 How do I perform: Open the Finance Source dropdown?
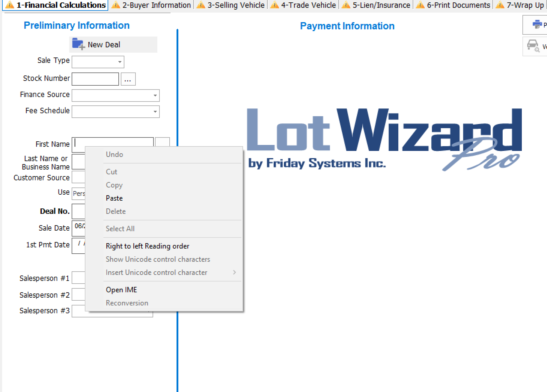(x=155, y=96)
